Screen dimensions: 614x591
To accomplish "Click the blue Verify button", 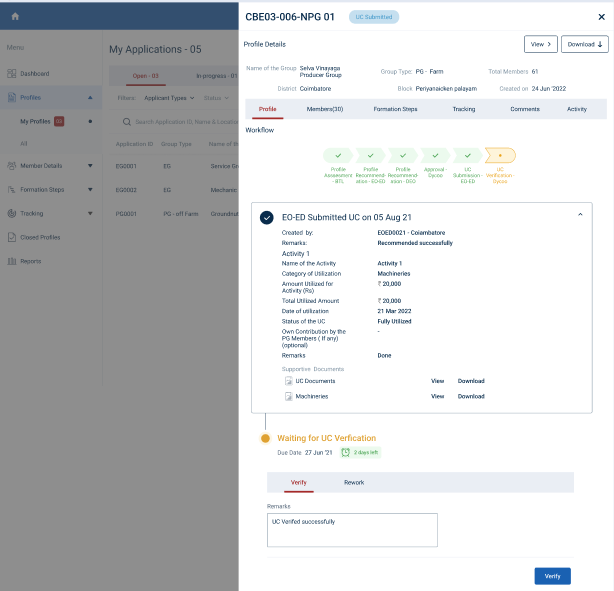I will pyautogui.click(x=552, y=576).
